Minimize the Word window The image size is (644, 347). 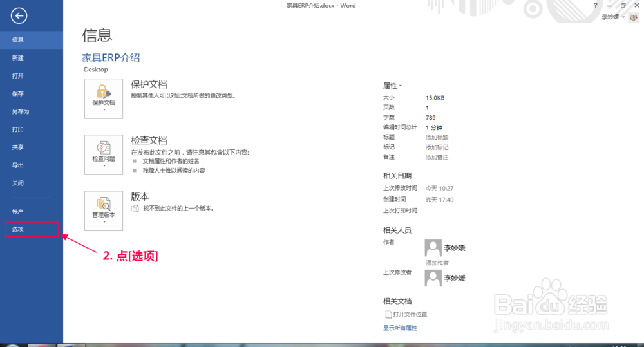point(609,5)
